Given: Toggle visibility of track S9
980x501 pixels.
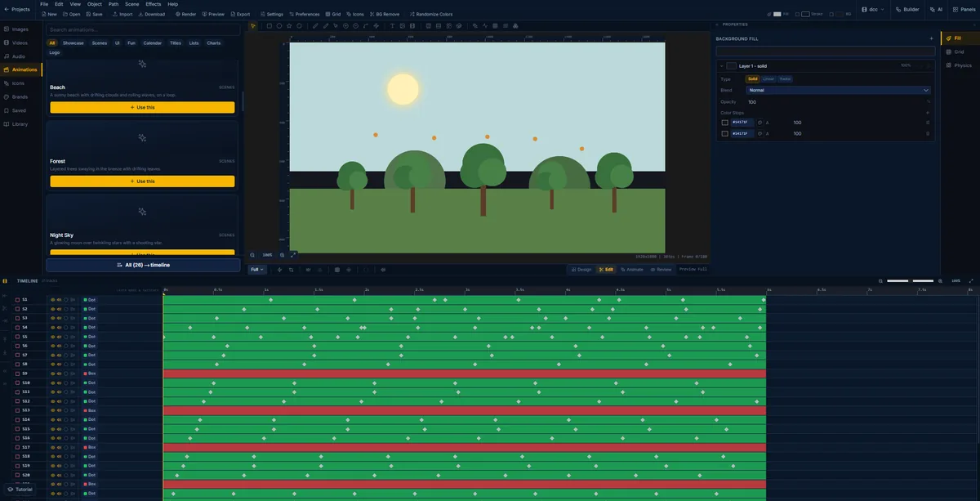Looking at the screenshot, I should (53, 374).
